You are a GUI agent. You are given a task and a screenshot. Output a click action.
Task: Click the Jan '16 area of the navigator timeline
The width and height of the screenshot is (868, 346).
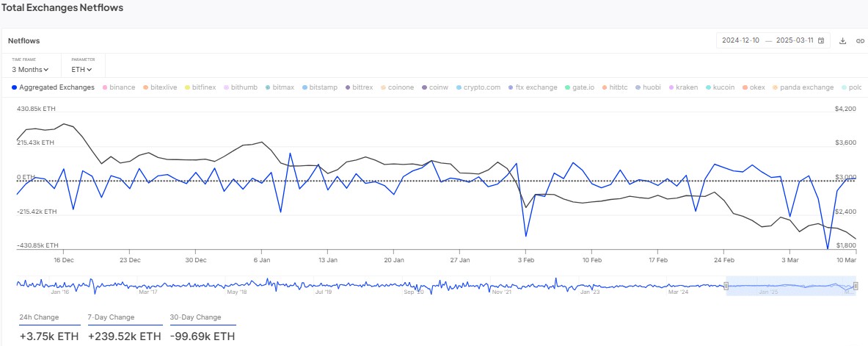pos(60,292)
